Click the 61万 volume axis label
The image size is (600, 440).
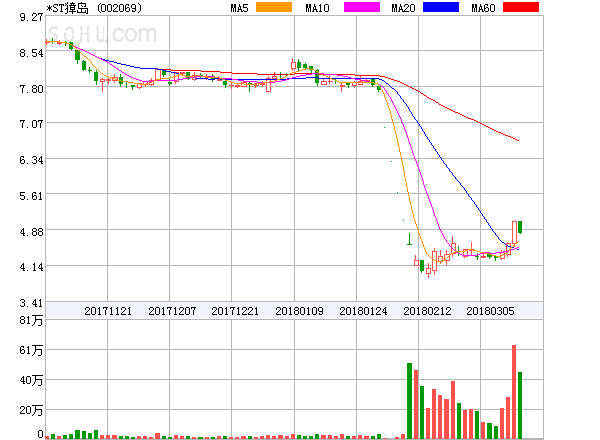coord(31,350)
